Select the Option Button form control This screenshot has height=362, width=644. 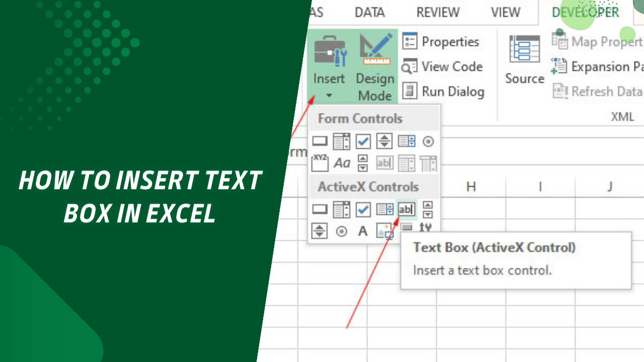428,141
